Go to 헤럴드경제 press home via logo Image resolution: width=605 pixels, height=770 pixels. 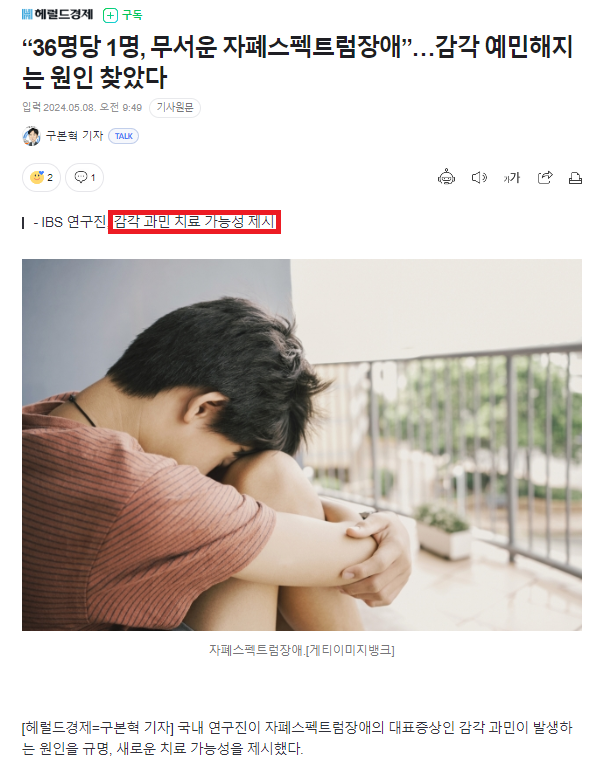(x=57, y=15)
